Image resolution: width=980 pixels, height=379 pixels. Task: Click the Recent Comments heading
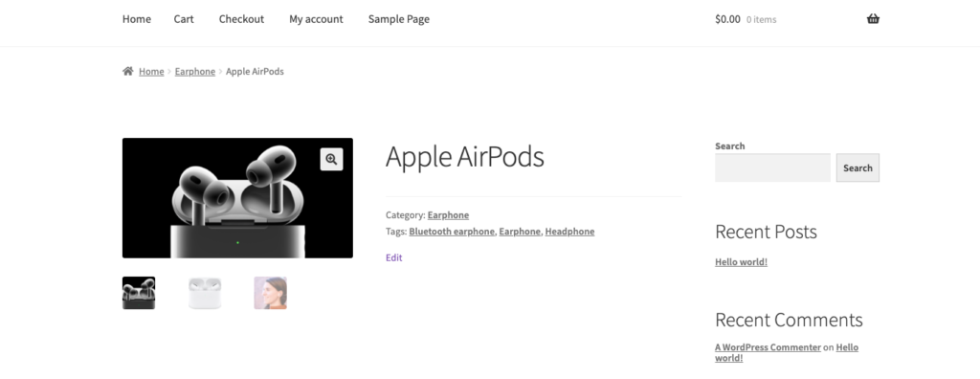[x=789, y=320]
